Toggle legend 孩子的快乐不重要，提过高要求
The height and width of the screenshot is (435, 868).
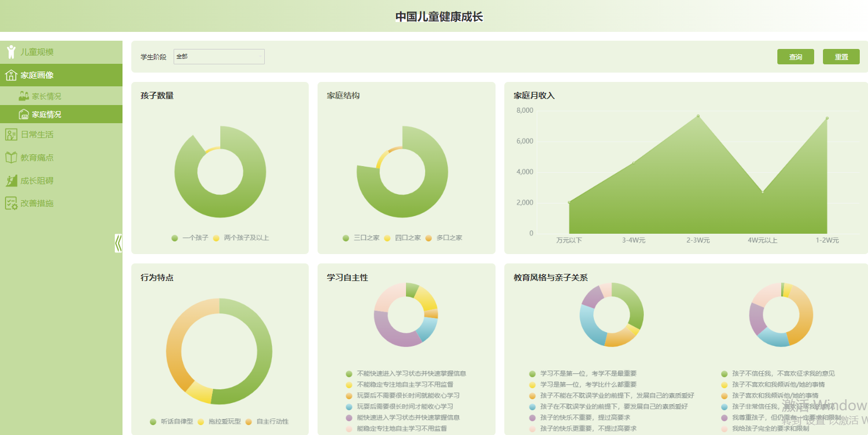click(580, 417)
